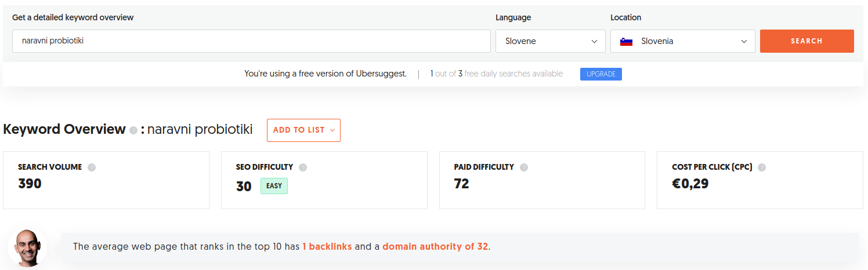Show the Cost Per Click help icon
This screenshot has width=868, height=270.
[x=762, y=167]
